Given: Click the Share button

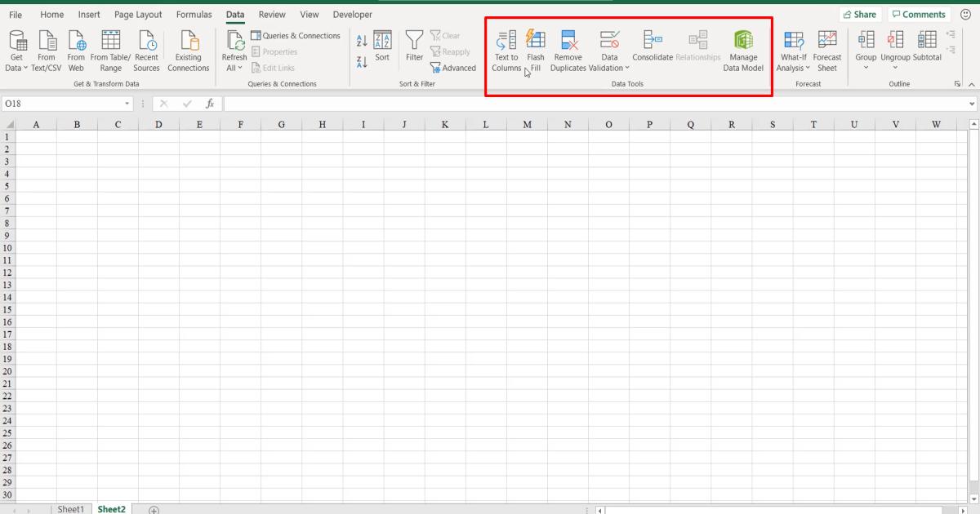Looking at the screenshot, I should pyautogui.click(x=860, y=14).
